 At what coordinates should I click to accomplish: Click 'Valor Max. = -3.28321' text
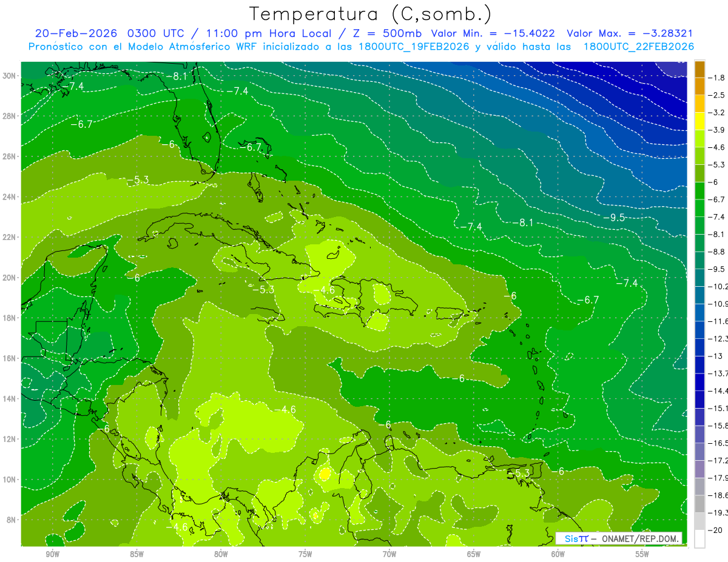point(630,34)
